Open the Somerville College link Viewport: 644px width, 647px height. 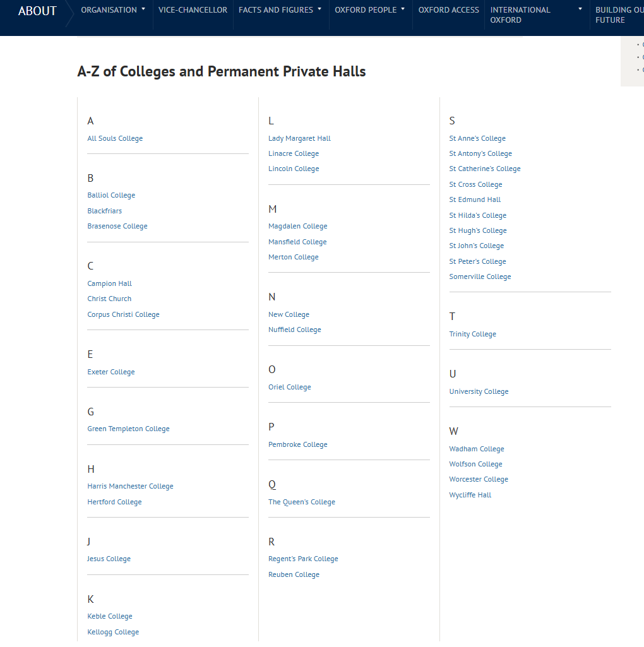pos(480,277)
